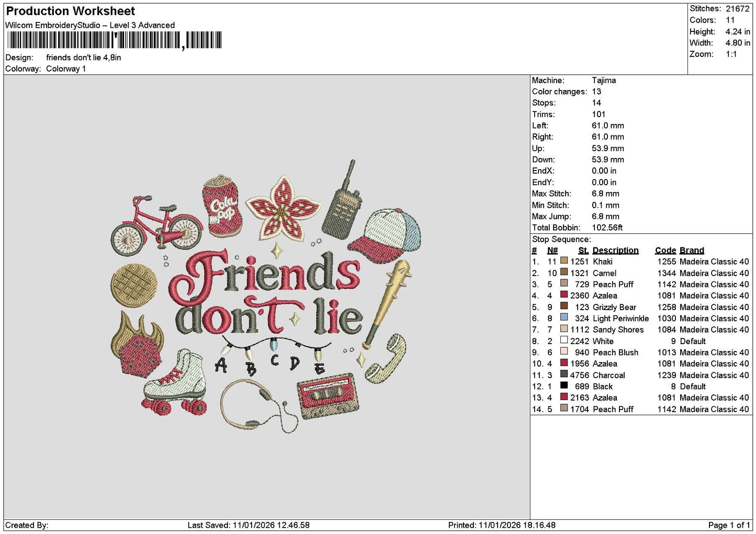756x534 pixels.
Task: Click the Color changes value 13
Action: click(596, 92)
